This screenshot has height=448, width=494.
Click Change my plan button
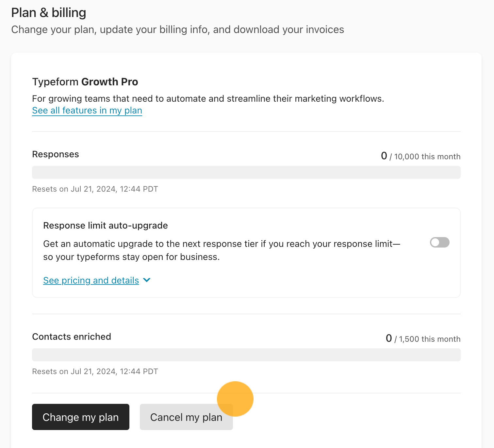81,417
